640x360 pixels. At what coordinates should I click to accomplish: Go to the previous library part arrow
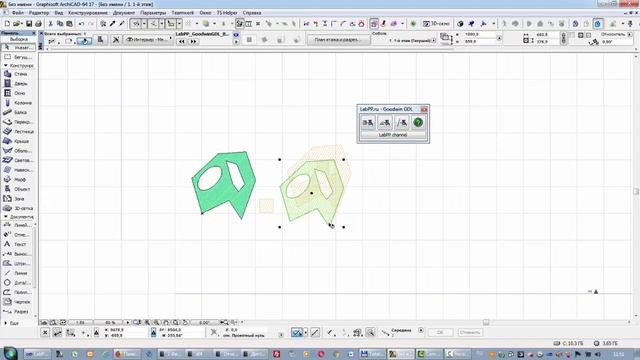click(182, 41)
